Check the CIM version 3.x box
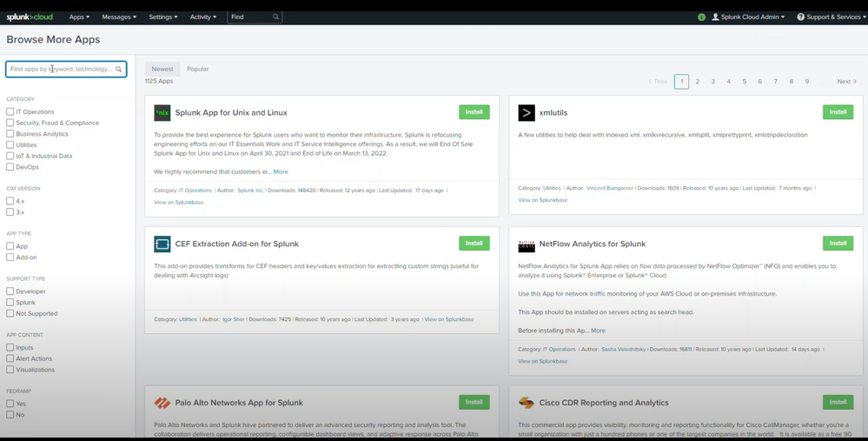 tap(10, 212)
